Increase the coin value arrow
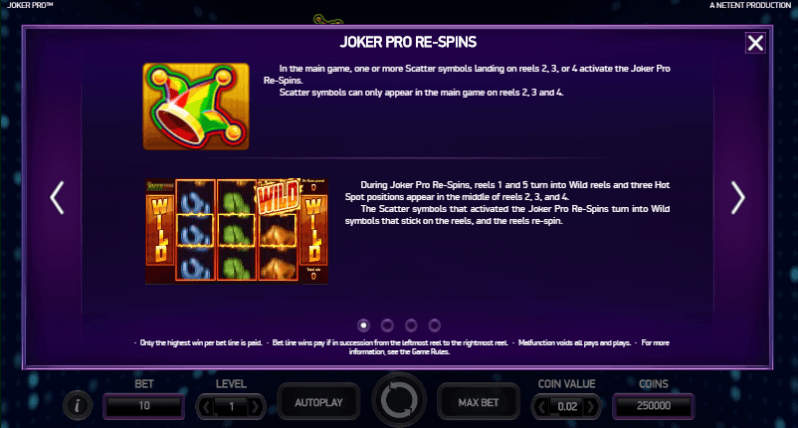Screen dimensions: 798x428 pos(591,407)
